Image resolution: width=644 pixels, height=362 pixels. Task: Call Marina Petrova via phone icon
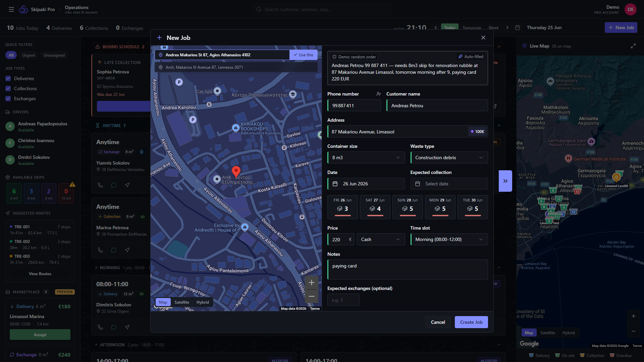(100, 250)
